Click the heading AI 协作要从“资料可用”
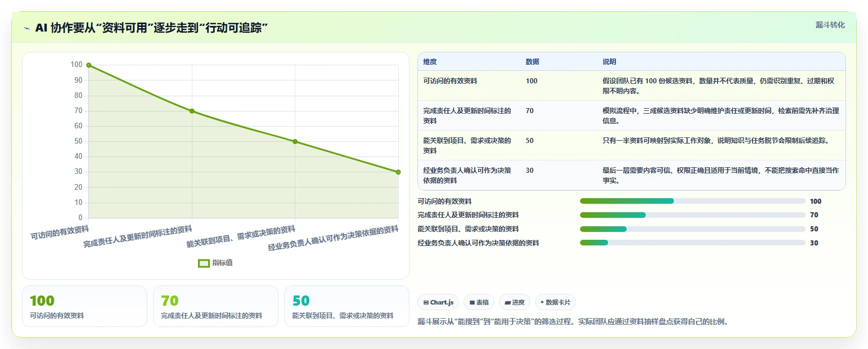This screenshot has width=868, height=349. (151, 28)
